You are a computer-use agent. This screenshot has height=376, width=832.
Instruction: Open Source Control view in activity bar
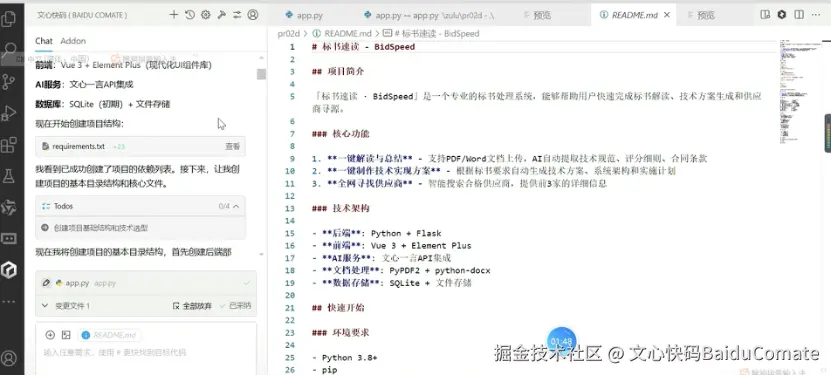pos(9,82)
